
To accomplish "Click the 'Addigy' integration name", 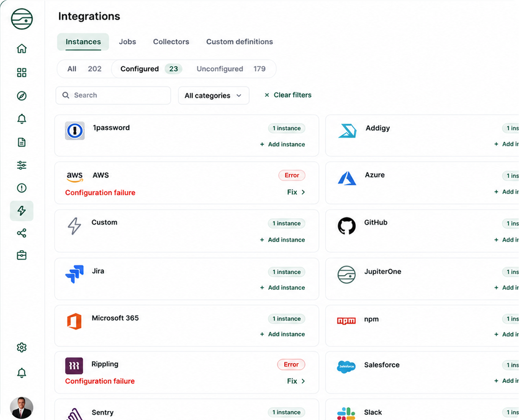I will 378,128.
